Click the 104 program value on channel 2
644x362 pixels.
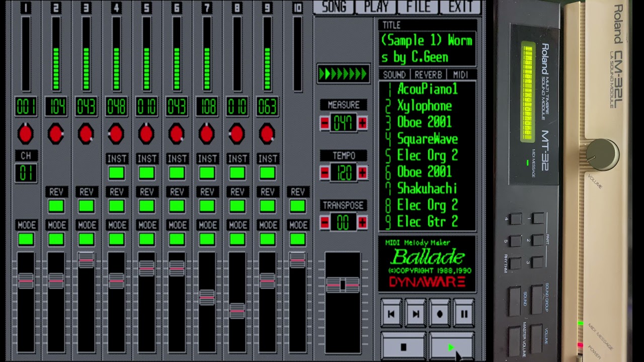click(56, 107)
